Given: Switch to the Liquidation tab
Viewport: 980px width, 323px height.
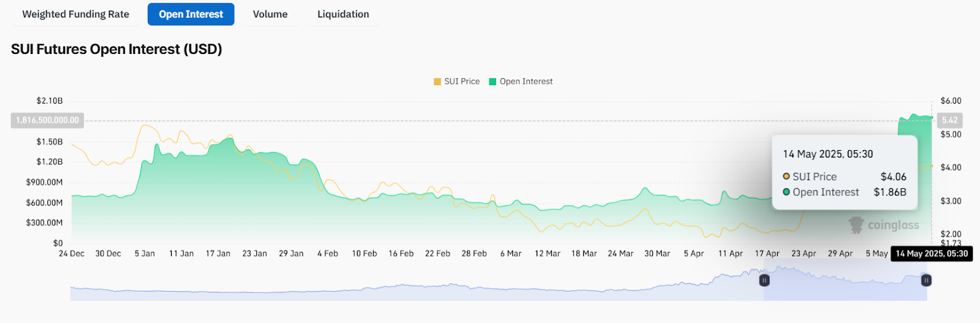Looking at the screenshot, I should click(343, 14).
